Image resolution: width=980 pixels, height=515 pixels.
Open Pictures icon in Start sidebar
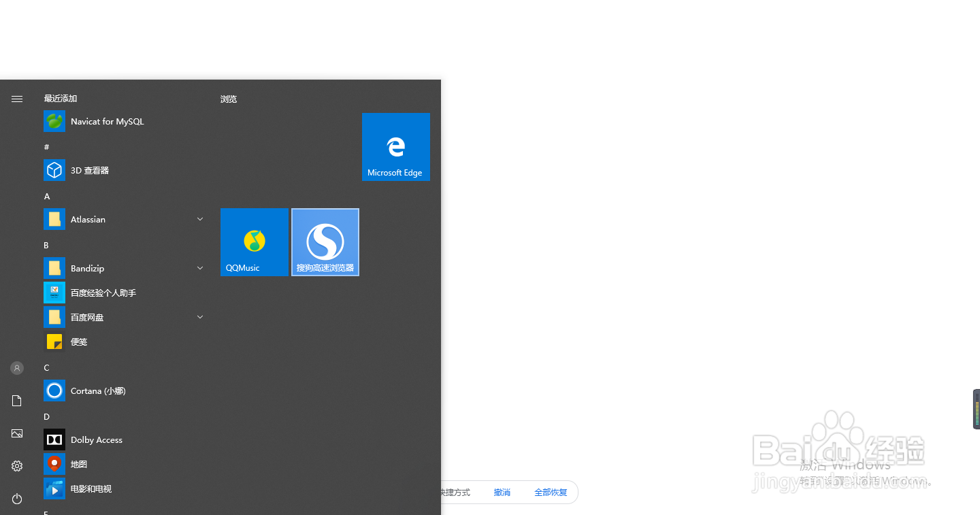click(x=17, y=433)
